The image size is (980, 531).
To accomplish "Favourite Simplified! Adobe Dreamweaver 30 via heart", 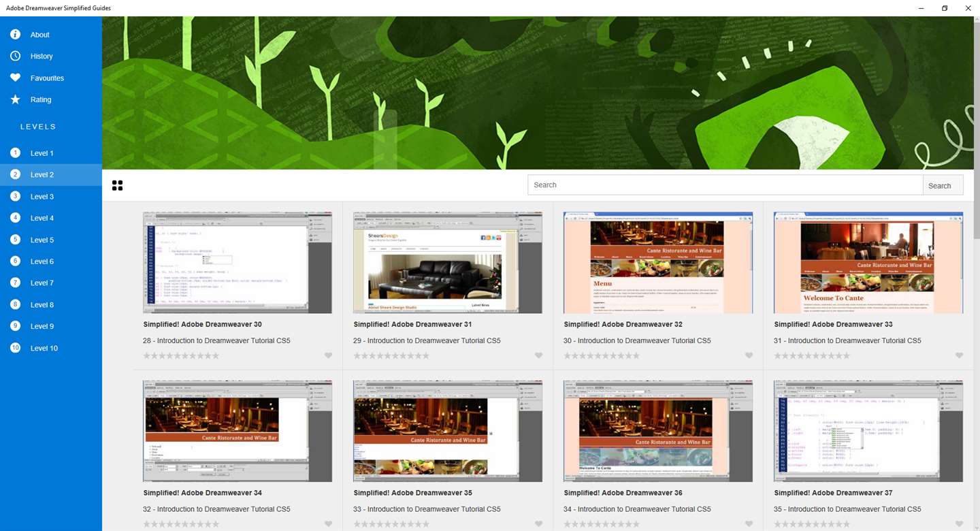I will pyautogui.click(x=328, y=355).
